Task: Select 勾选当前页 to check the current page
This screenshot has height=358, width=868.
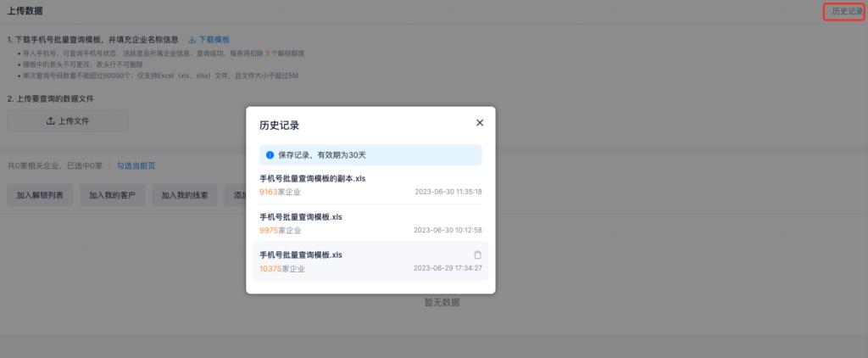Action: [x=136, y=165]
